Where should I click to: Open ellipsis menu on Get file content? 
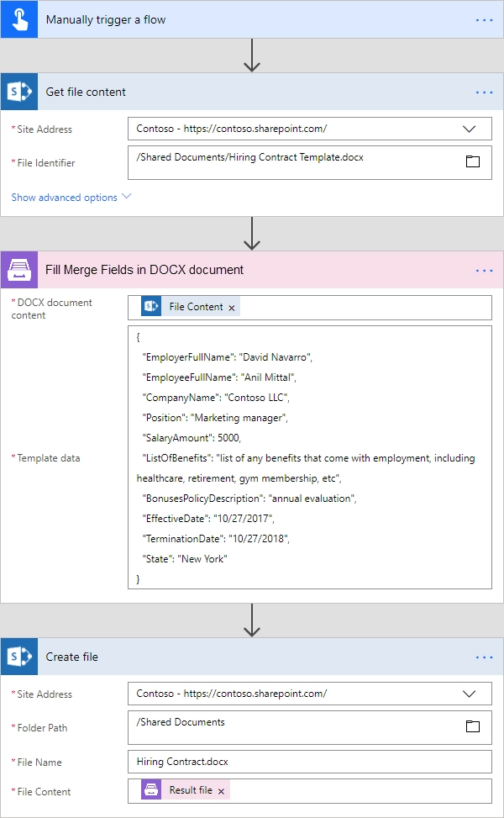coord(484,92)
